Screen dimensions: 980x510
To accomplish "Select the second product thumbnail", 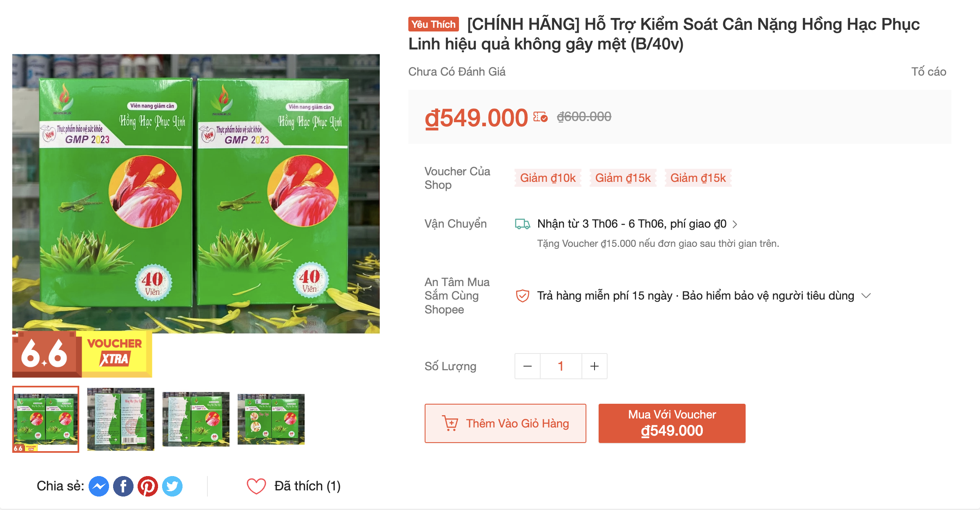I will point(121,419).
